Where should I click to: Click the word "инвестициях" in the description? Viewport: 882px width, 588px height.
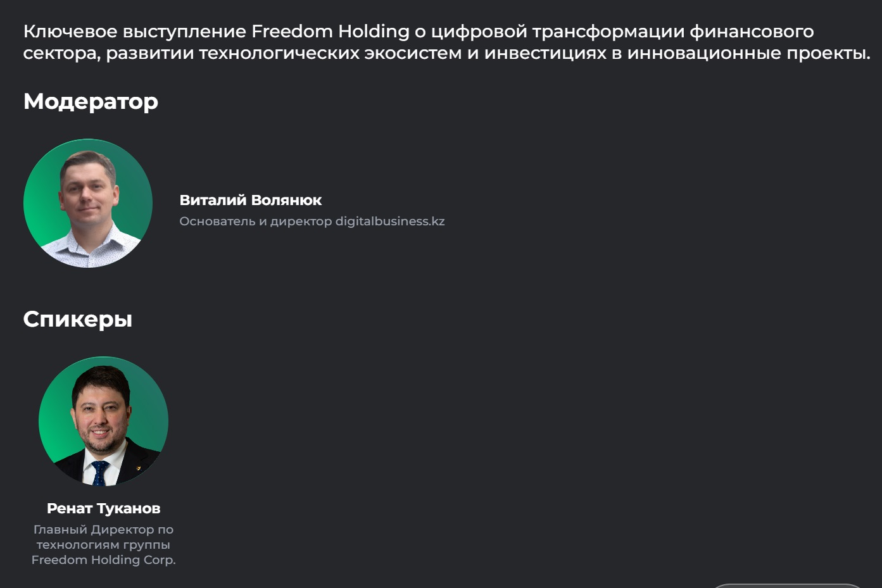[x=545, y=53]
